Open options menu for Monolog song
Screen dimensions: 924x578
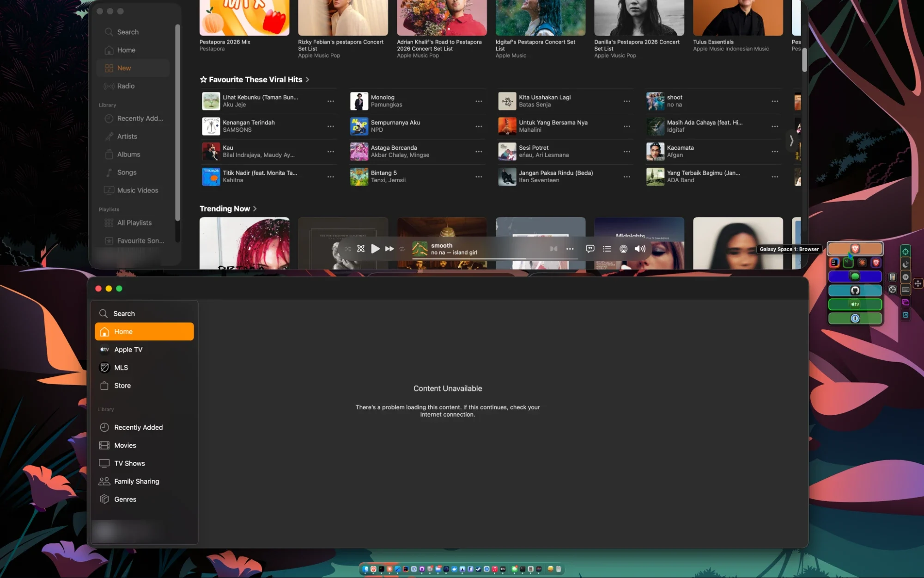click(x=479, y=101)
